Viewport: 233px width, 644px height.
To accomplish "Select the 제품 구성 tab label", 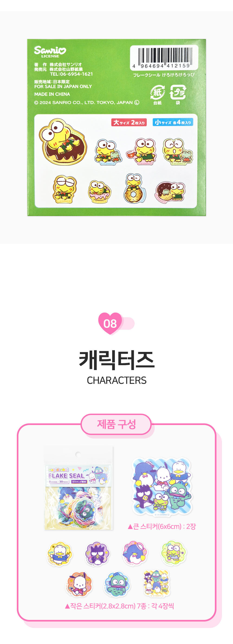I will [x=116, y=424].
